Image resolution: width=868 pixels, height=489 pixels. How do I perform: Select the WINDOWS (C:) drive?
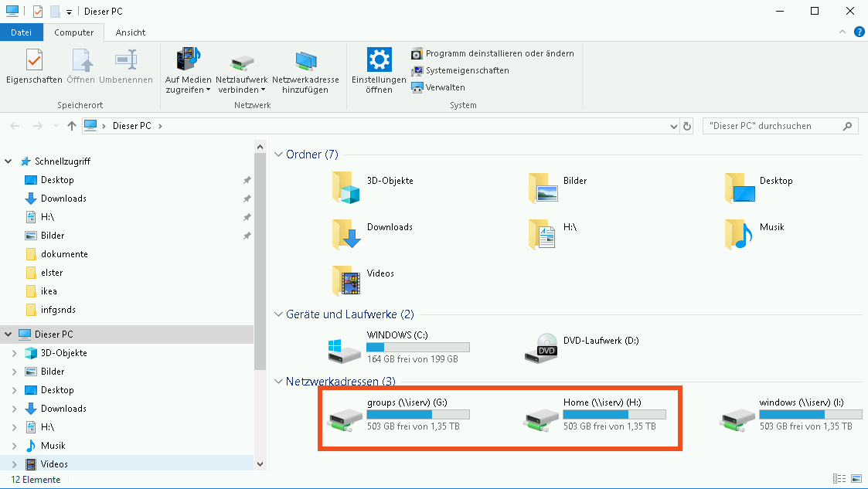coord(399,347)
